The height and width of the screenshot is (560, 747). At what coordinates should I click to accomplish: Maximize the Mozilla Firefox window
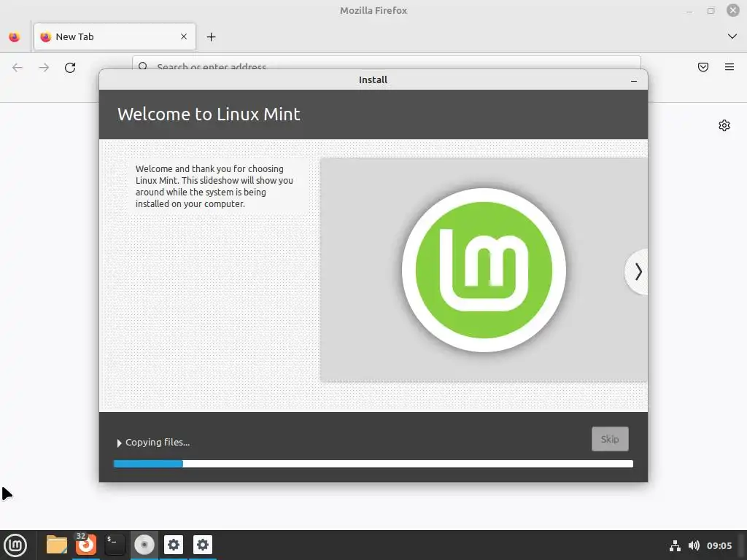(711, 10)
